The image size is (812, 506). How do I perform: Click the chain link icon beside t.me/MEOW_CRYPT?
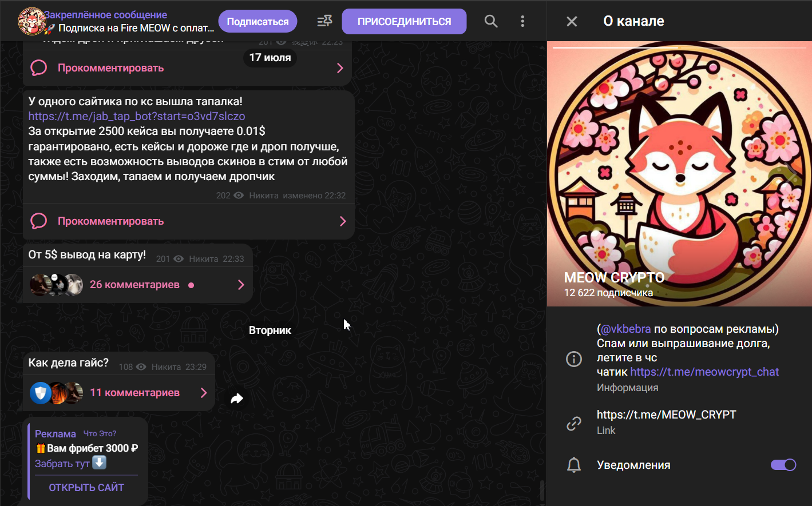pyautogui.click(x=574, y=423)
